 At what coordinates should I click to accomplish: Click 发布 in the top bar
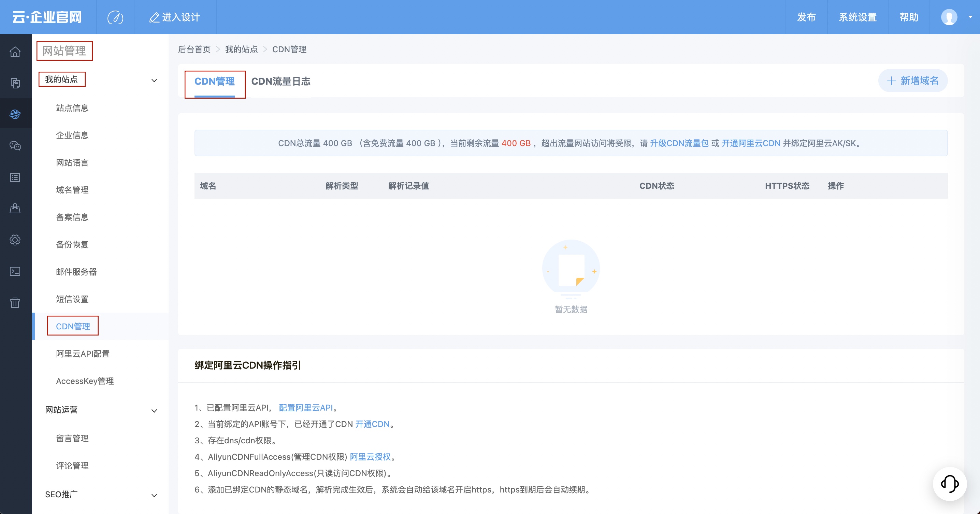pos(807,17)
